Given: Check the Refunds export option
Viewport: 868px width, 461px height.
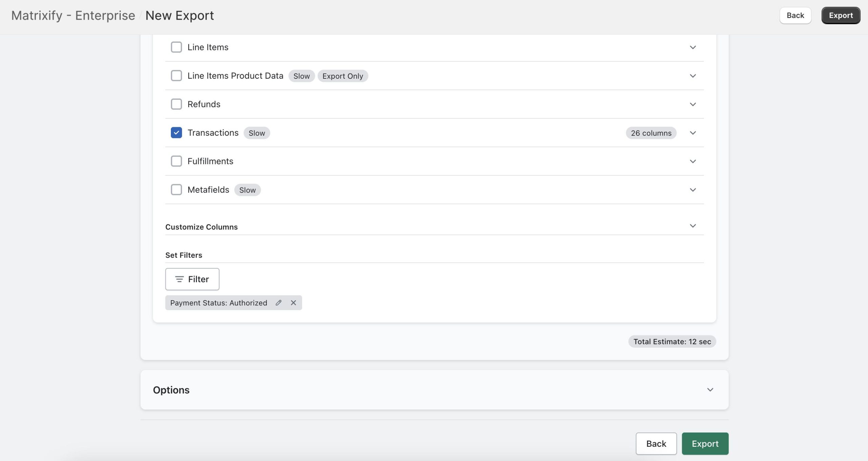Looking at the screenshot, I should [x=176, y=104].
